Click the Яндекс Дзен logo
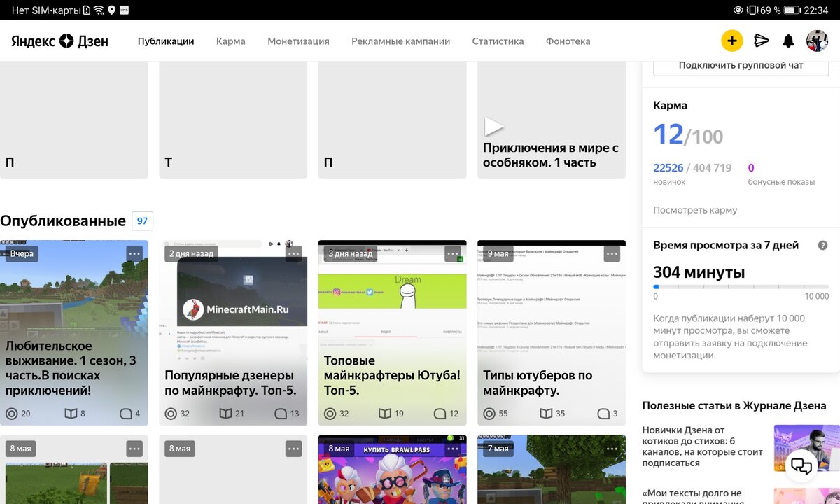This screenshot has width=840, height=504. (x=60, y=41)
